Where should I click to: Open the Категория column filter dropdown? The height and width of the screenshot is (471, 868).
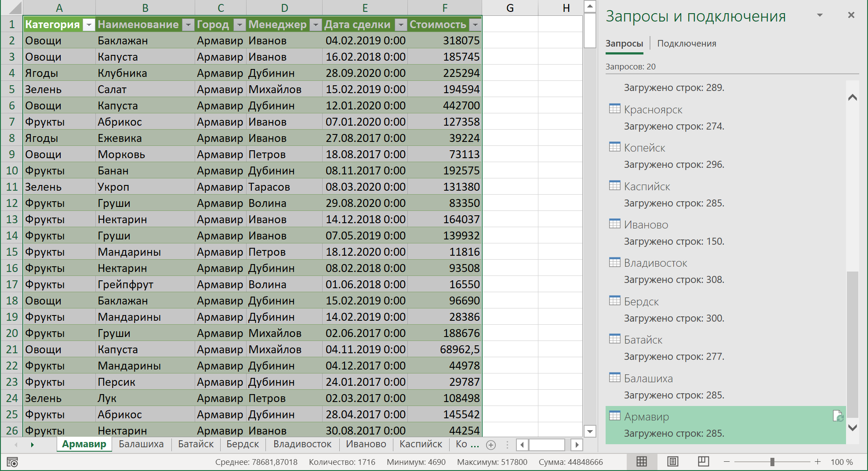click(89, 25)
